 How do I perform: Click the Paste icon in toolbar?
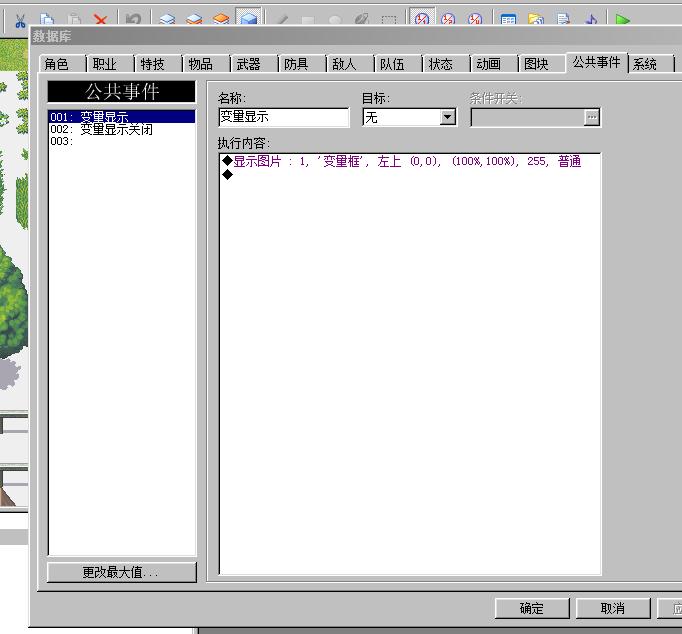74,20
